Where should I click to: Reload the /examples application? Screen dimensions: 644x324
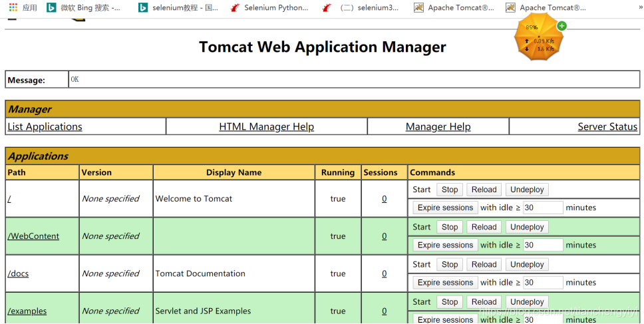(x=484, y=302)
